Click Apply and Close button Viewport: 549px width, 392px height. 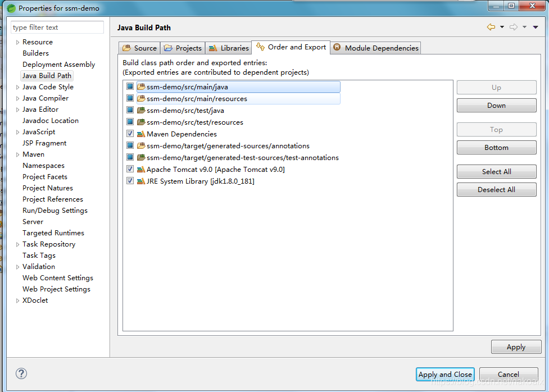[445, 374]
